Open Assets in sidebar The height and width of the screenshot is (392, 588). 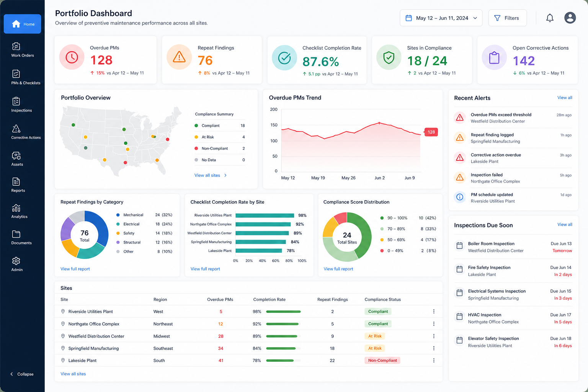[x=17, y=159]
